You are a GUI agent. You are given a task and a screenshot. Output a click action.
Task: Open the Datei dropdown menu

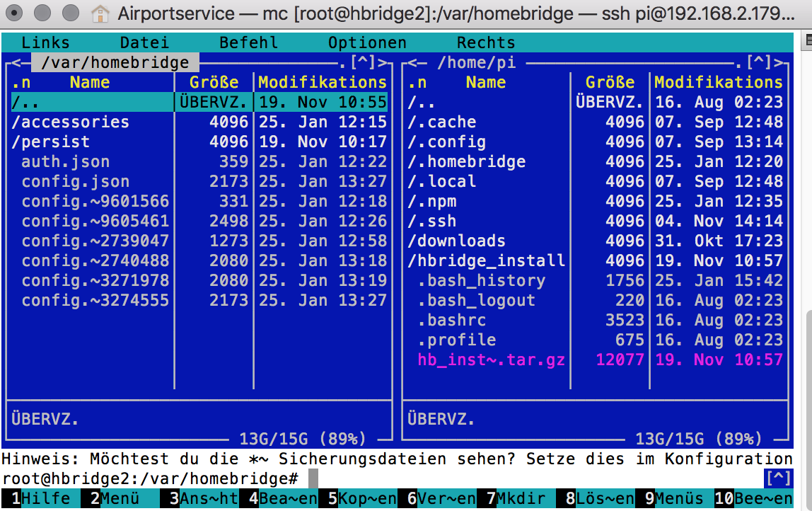click(x=144, y=42)
